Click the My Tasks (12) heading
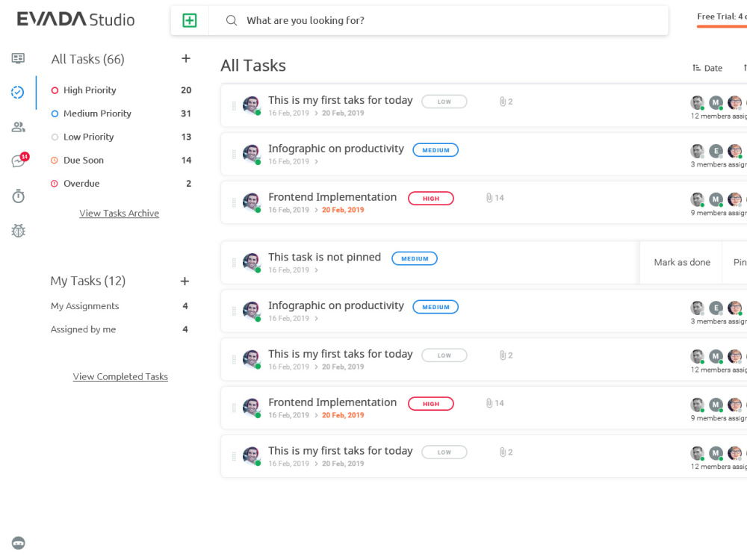Viewport: 747px width, 560px height. point(87,281)
